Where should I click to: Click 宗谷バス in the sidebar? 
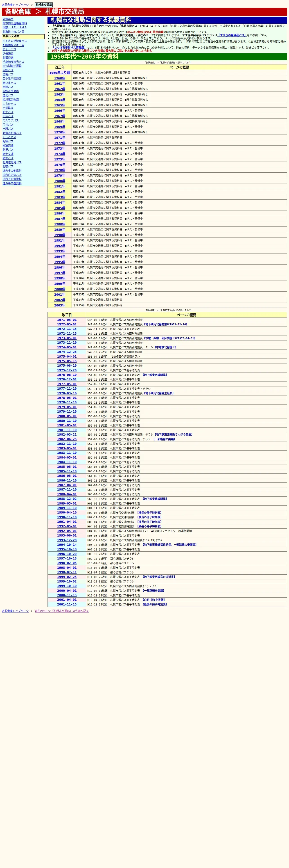(8, 125)
